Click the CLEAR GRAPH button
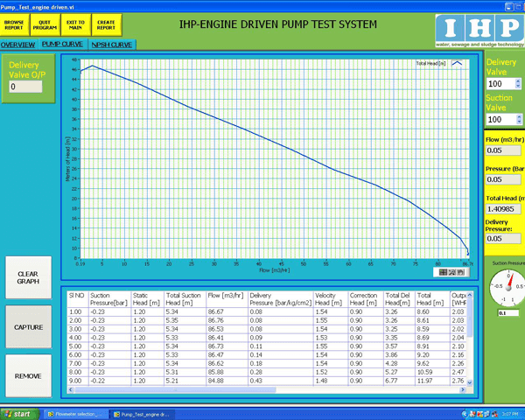Screen dimensions: 525x420 [27, 277]
